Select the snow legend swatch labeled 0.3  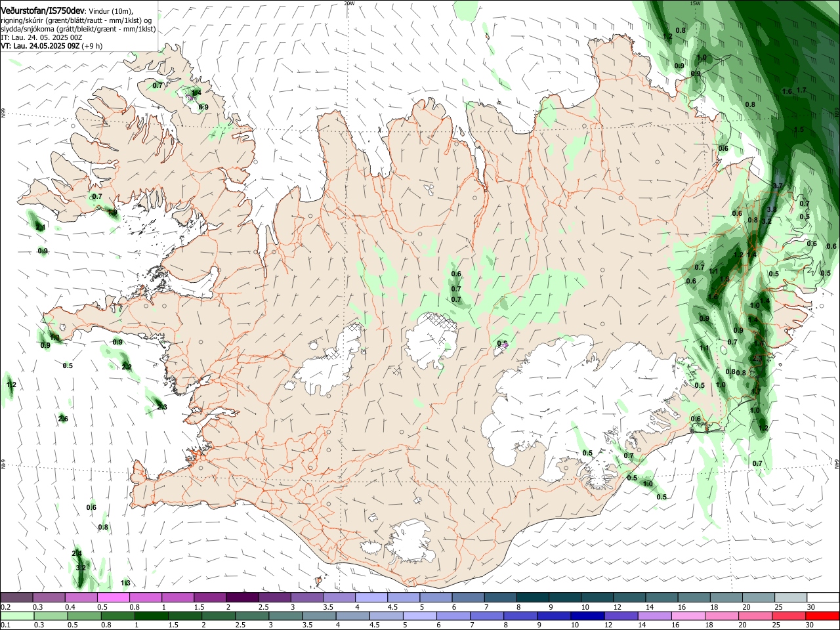click(x=49, y=598)
